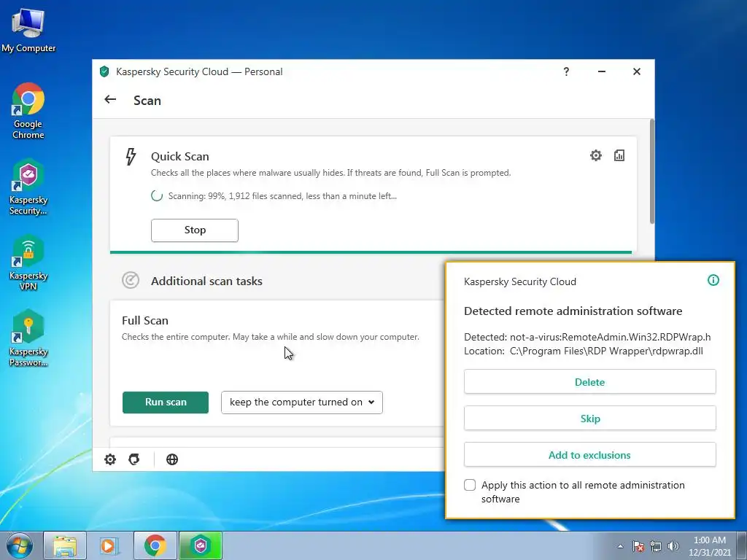Add the detection to exclusions

(589, 455)
